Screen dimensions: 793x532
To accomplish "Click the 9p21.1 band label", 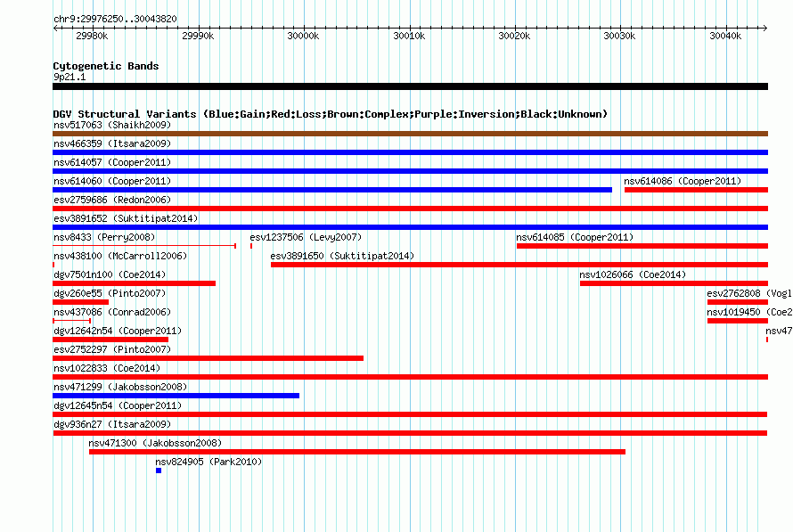I will tap(69, 77).
